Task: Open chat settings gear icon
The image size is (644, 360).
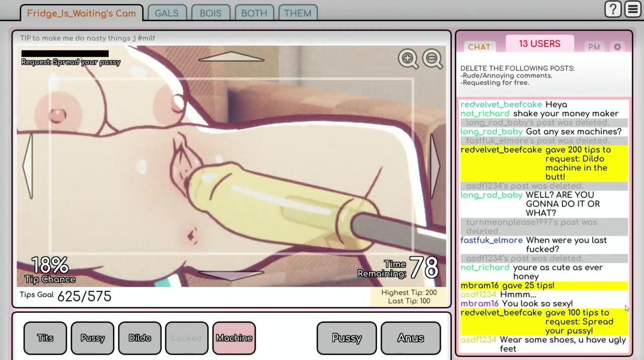Action: [617, 47]
